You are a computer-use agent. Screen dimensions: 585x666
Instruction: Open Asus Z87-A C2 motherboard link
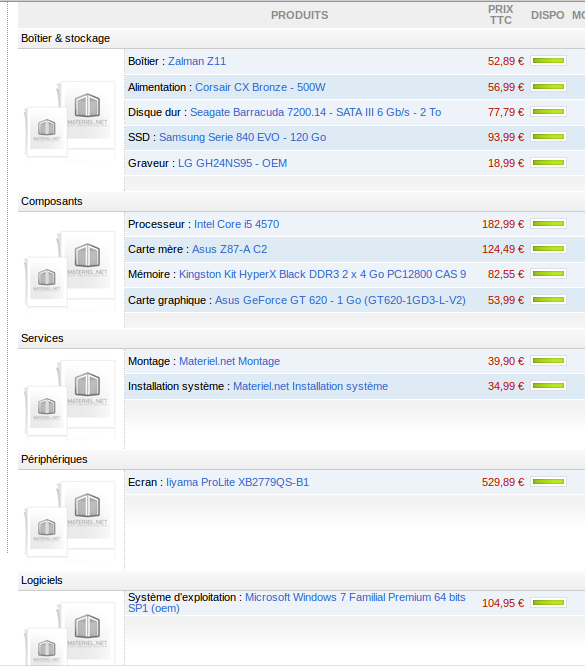click(x=229, y=249)
